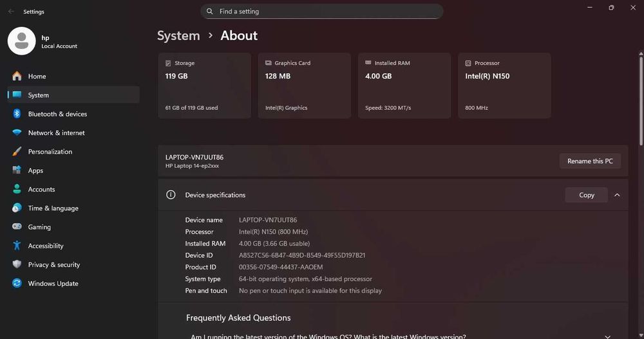Click the Personalization paintbrush icon
The width and height of the screenshot is (644, 339).
[17, 151]
